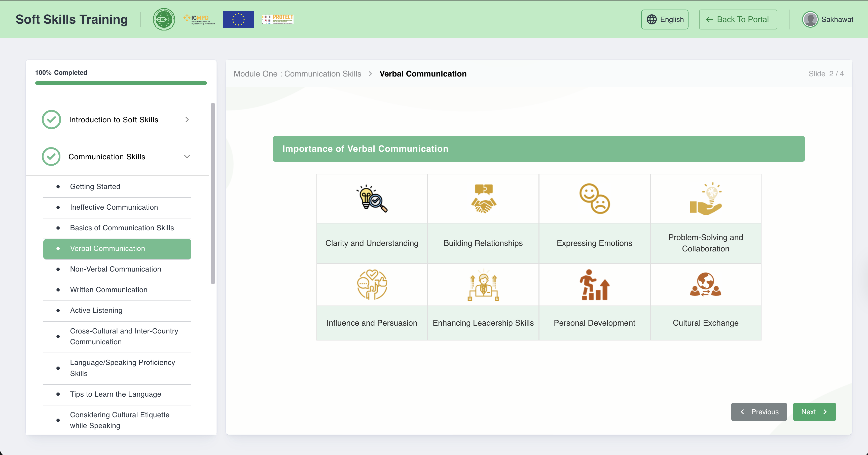Open the Non-Verbal Communication lesson

116,269
